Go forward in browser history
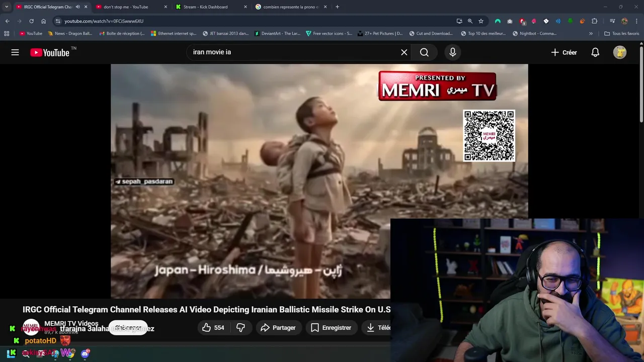The width and height of the screenshot is (644, 362). pos(19,21)
